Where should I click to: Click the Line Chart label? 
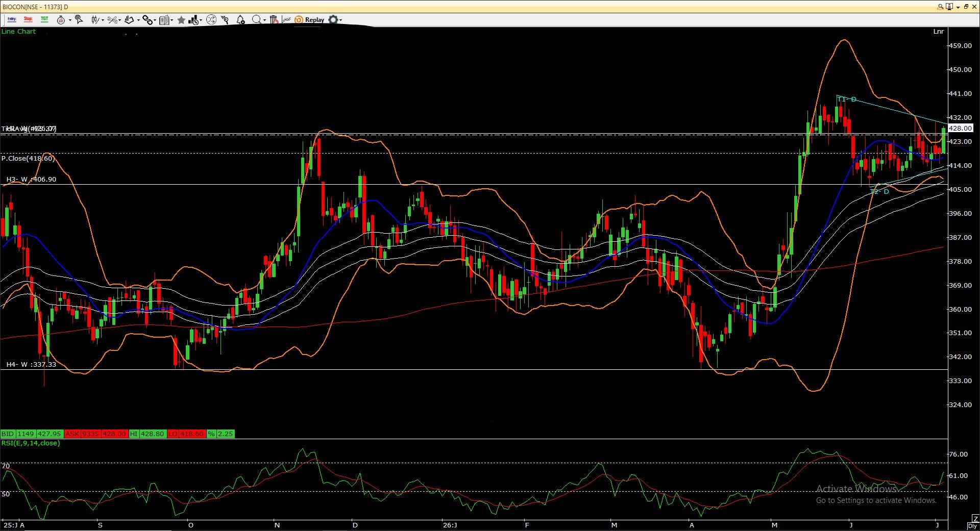[x=18, y=32]
